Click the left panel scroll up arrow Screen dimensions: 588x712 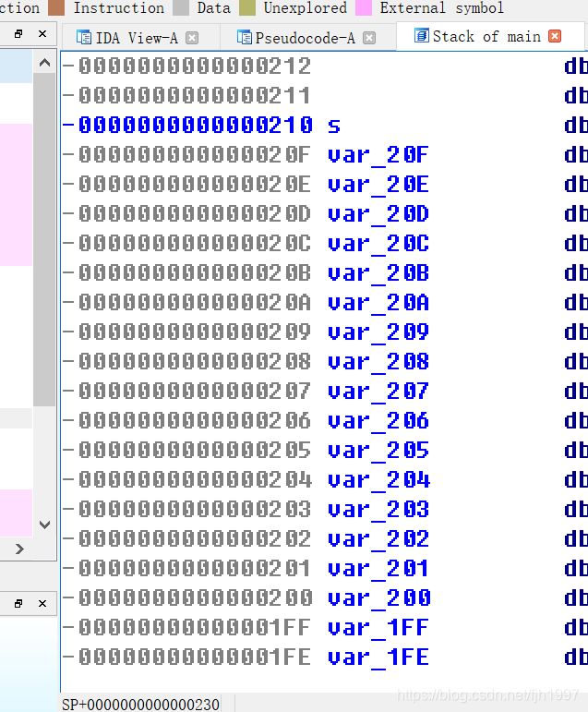tap(44, 63)
